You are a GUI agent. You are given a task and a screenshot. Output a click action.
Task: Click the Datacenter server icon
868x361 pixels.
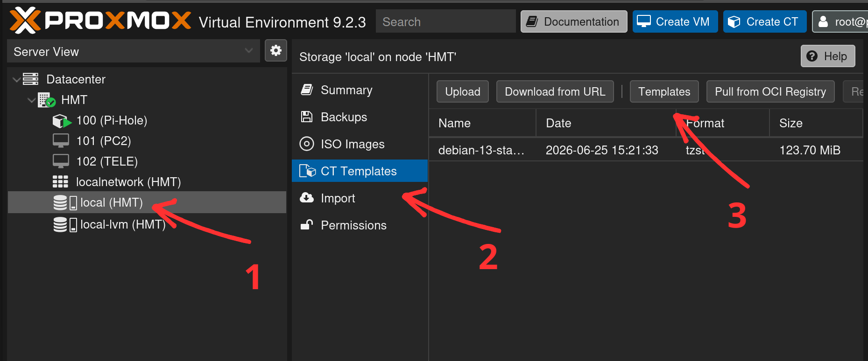(31, 79)
